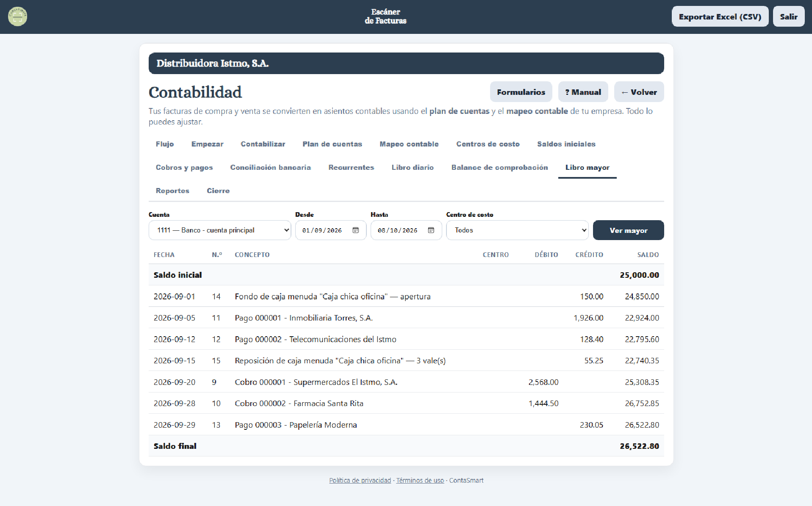Open the Contabilizar tab
The height and width of the screenshot is (506, 812).
(263, 144)
